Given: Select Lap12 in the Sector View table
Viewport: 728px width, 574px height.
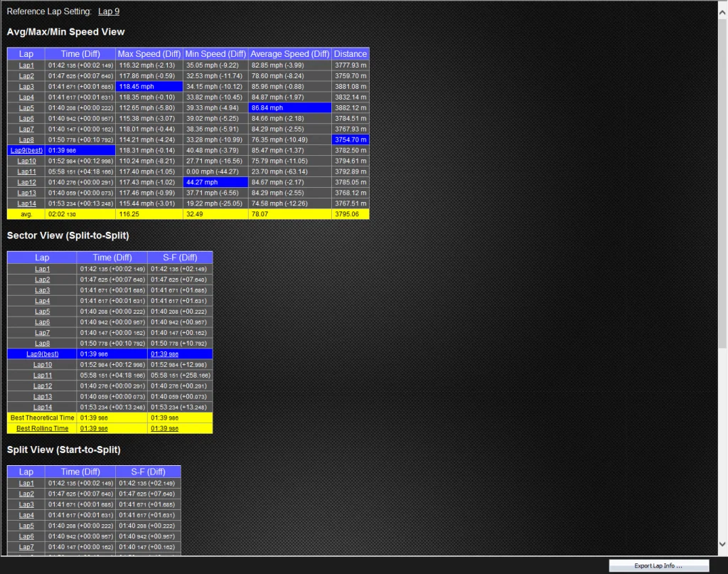Looking at the screenshot, I should point(42,386).
